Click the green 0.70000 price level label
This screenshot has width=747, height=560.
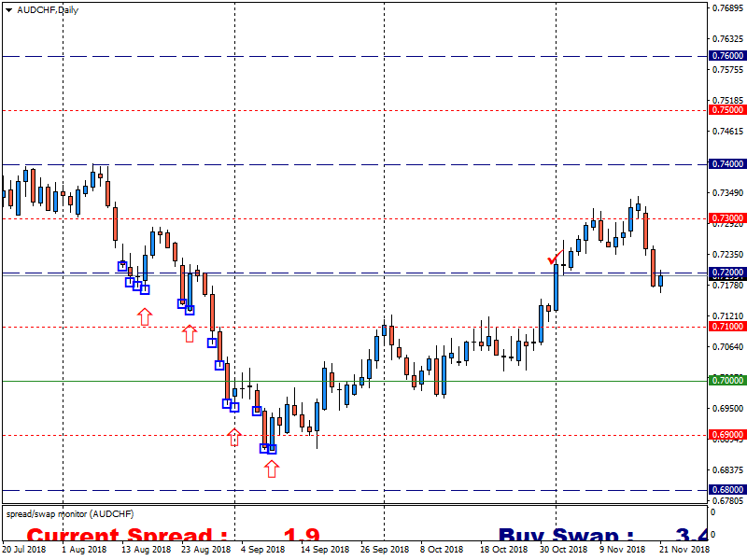click(727, 381)
